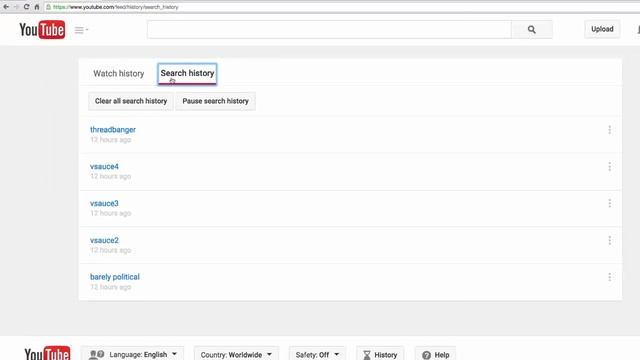This screenshot has width=640, height=360.
Task: Click the footer YouTube logo
Action: [x=47, y=353]
